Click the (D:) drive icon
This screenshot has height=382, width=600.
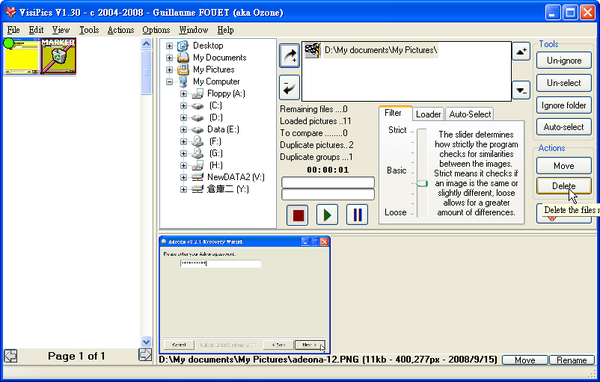pos(197,118)
